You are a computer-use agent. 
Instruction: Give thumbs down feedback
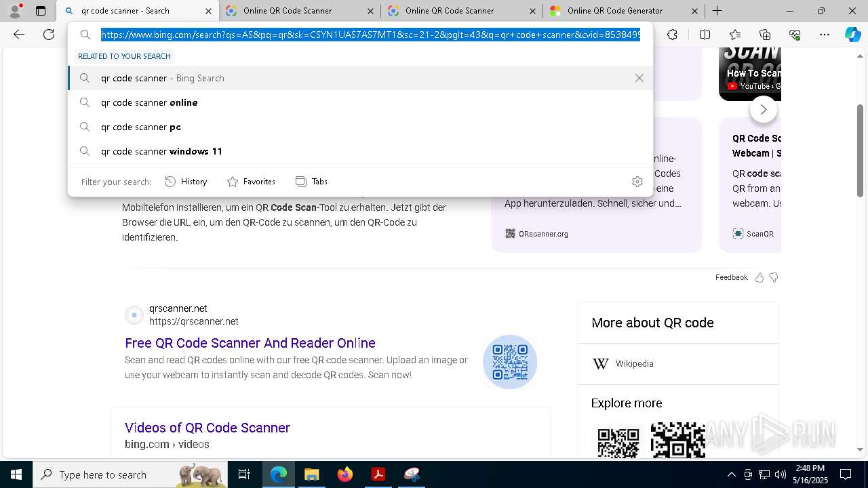click(x=774, y=277)
